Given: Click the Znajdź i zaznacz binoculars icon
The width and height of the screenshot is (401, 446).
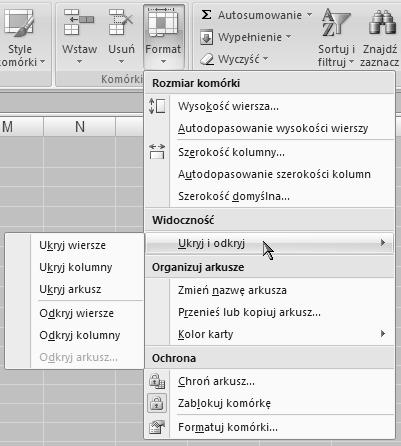Looking at the screenshot, I should [x=382, y=22].
